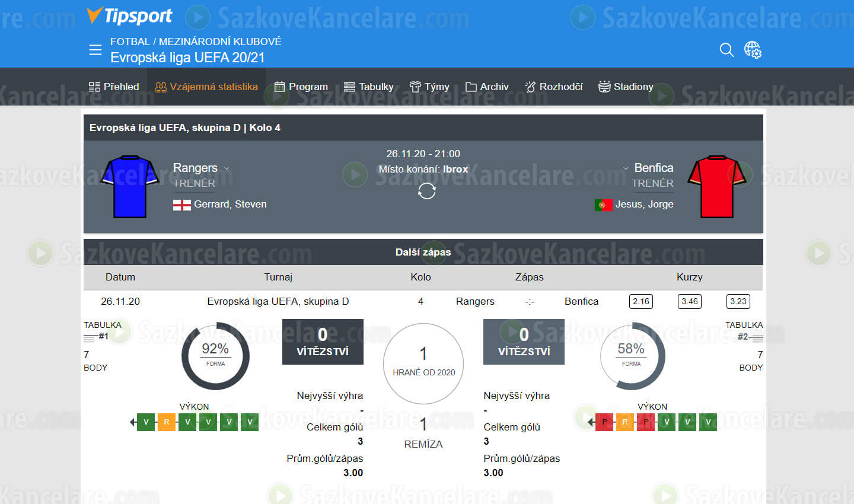Open the Stadiony tab
This screenshot has height=504, width=854.
626,87
